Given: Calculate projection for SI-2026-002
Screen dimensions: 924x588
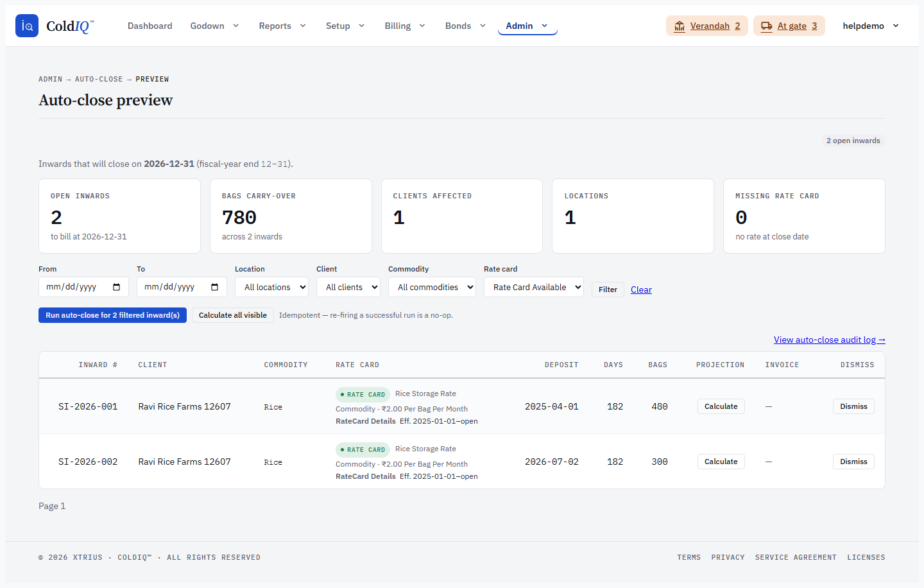Looking at the screenshot, I should point(721,462).
